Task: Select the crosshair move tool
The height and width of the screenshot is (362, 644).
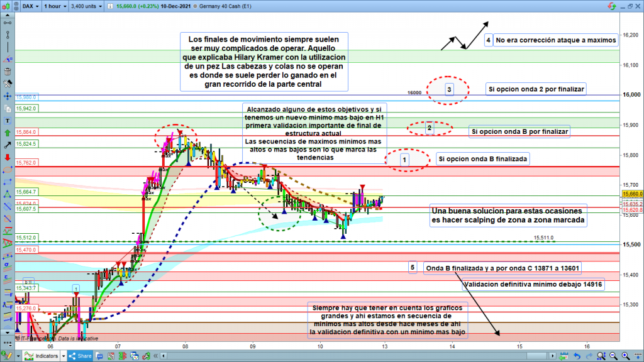Action: (7, 97)
